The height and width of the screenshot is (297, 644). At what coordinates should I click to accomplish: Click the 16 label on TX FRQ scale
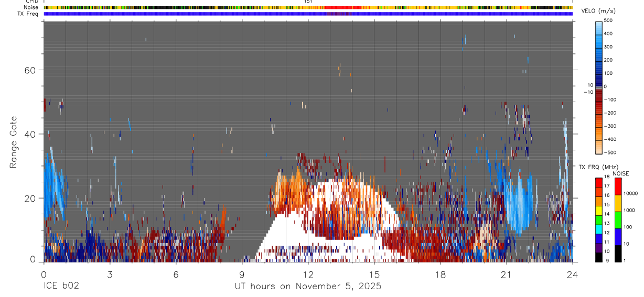click(606, 195)
